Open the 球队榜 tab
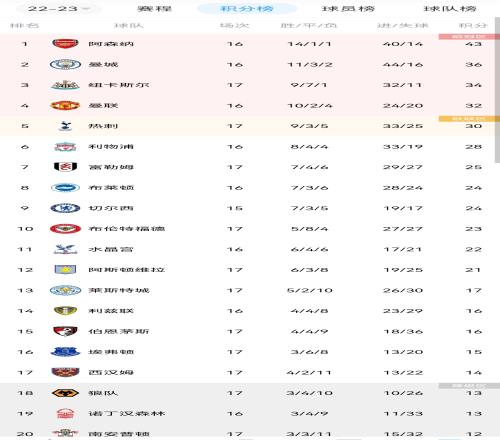Viewport: 500px width, 440px height. click(x=450, y=8)
